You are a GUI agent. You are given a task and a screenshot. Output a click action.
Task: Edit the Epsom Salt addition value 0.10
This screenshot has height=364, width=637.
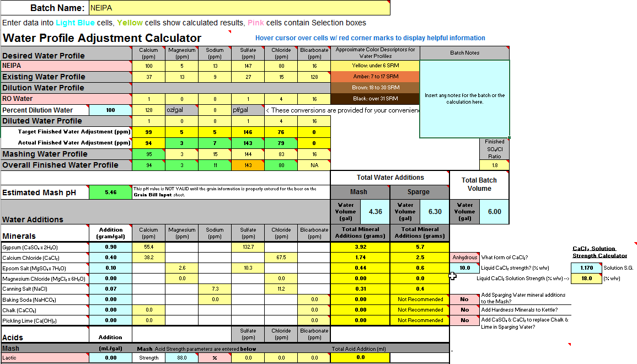click(110, 268)
